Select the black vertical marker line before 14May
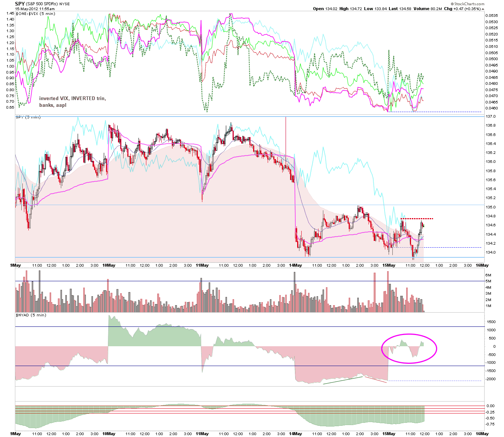The width and height of the screenshot is (504, 437). [x=286, y=136]
